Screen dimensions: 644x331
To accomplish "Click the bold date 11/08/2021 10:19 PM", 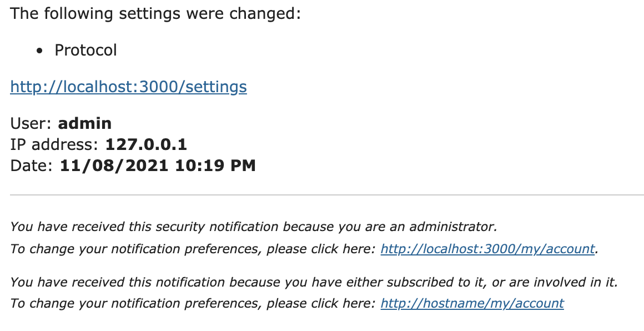I will [x=158, y=165].
